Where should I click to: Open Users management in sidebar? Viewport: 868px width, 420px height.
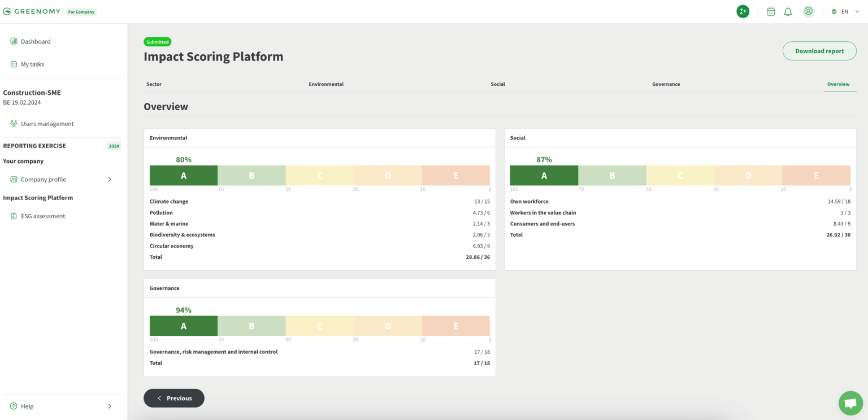[x=47, y=124]
